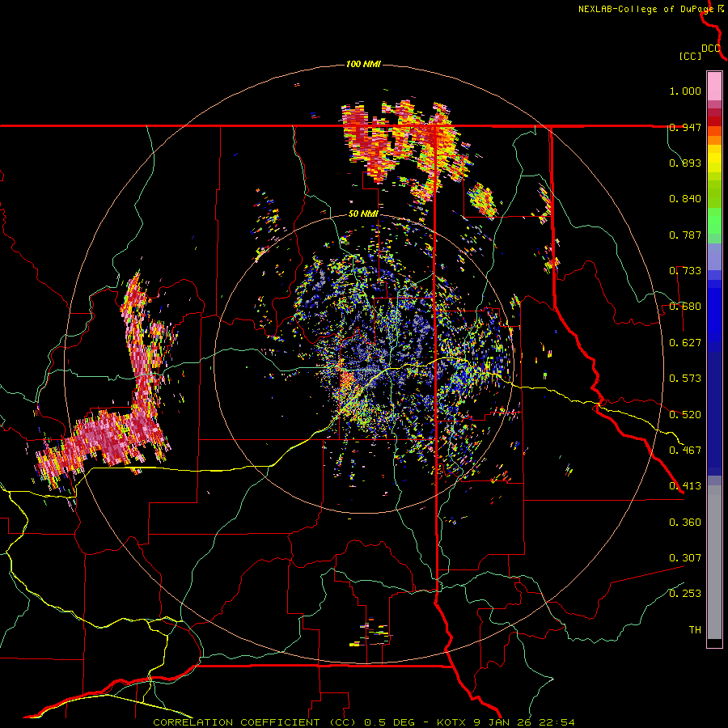Click the 50 NMI range ring label
The width and height of the screenshot is (728, 728).
(363, 214)
